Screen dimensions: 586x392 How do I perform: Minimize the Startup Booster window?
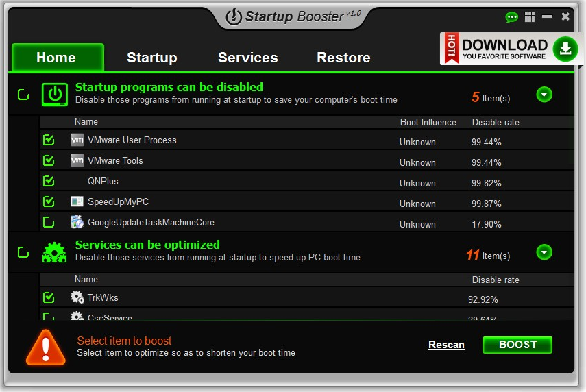coord(547,16)
